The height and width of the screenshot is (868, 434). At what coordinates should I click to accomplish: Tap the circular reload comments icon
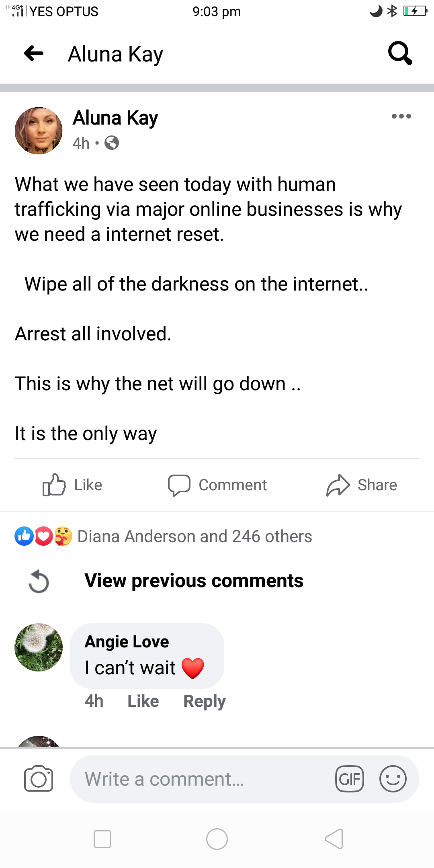pos(39,581)
